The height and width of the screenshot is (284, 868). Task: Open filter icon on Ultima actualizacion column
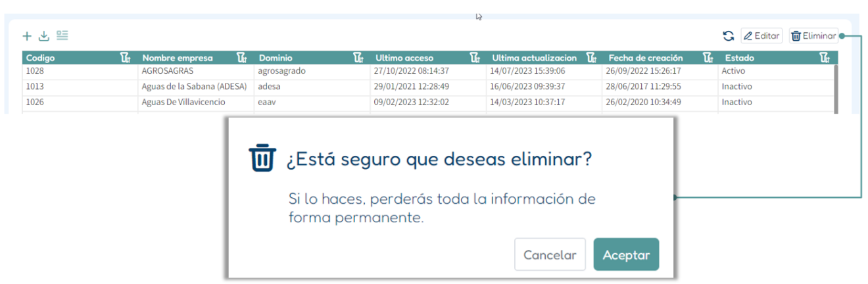pyautogui.click(x=592, y=58)
